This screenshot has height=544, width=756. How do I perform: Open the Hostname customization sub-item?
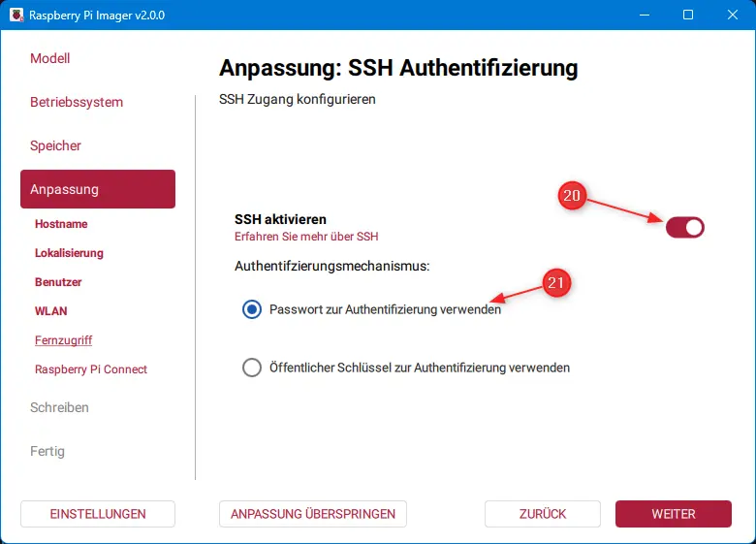click(x=61, y=224)
